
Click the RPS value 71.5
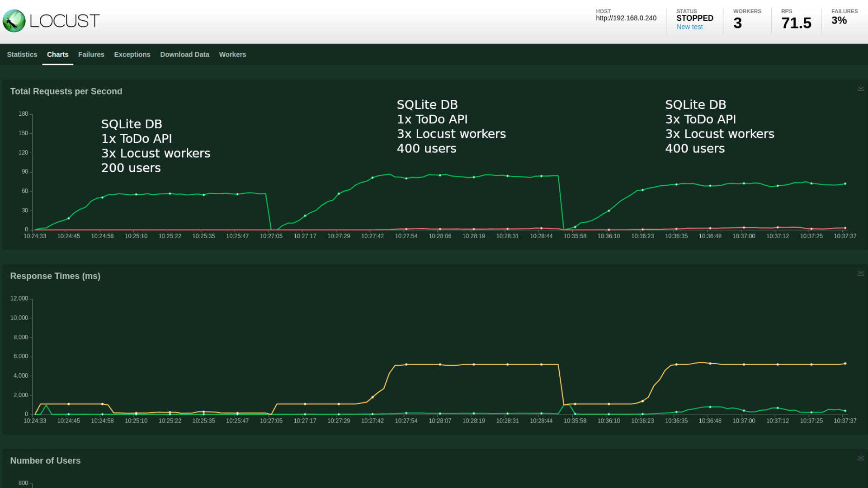796,23
